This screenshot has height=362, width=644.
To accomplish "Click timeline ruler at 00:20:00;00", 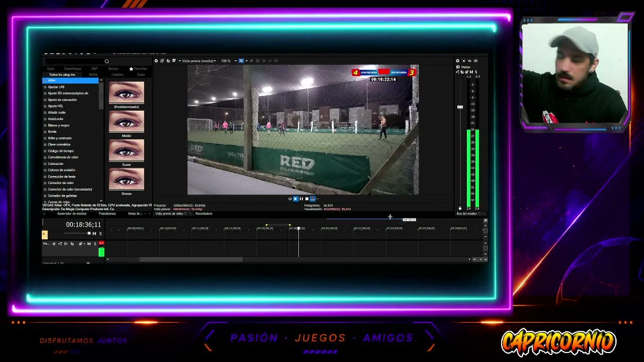I will click(329, 228).
